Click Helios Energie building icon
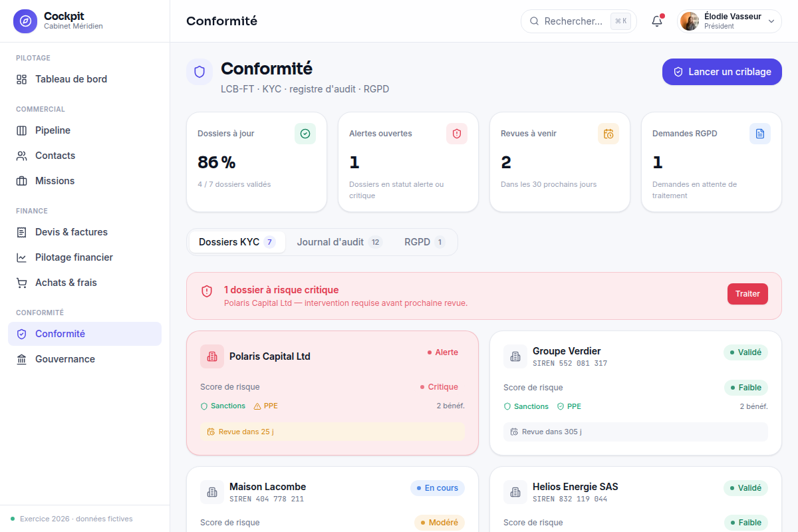Viewport: 798px width, 532px height. pos(515,492)
